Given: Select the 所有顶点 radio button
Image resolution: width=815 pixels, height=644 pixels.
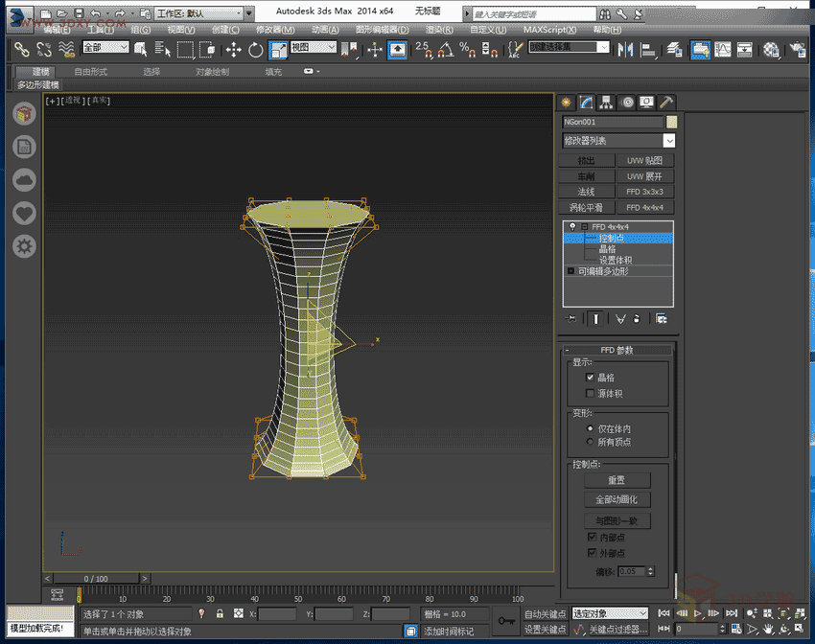Looking at the screenshot, I should pyautogui.click(x=590, y=442).
